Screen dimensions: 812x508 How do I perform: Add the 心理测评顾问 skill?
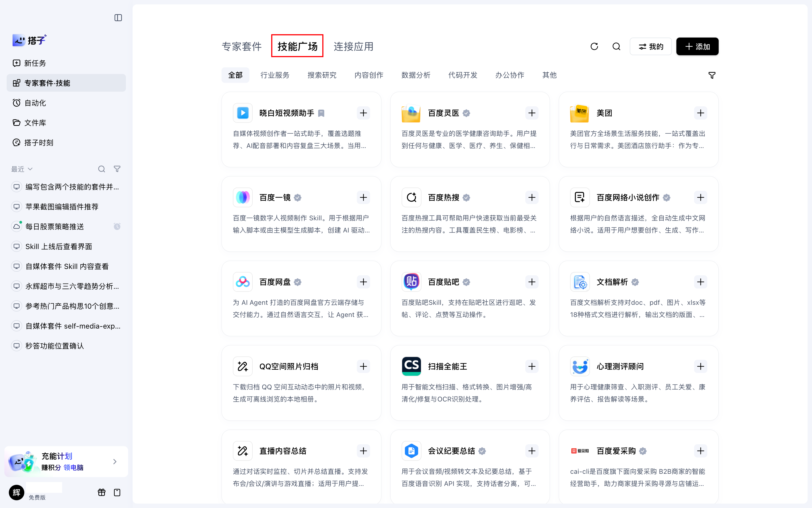[x=700, y=366]
